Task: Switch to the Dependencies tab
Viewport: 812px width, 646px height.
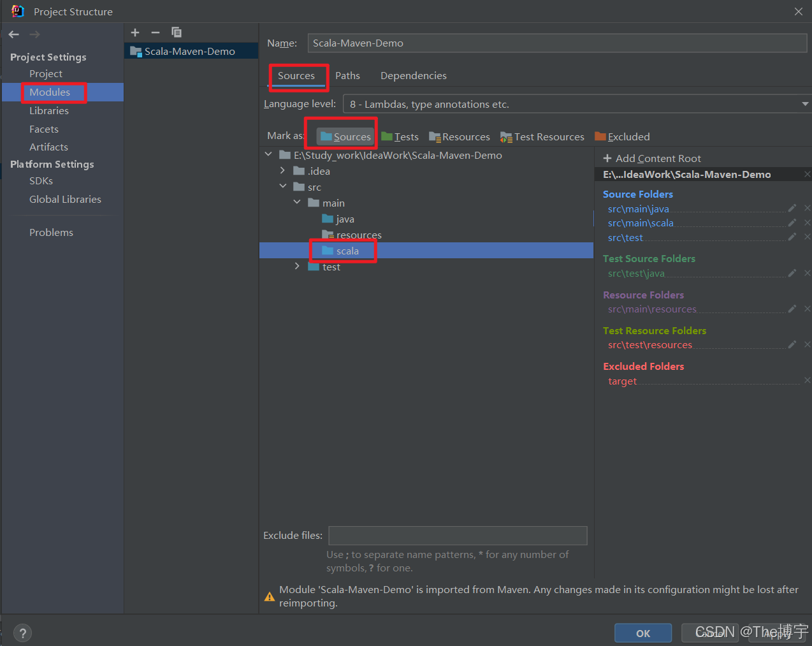Action: coord(414,76)
